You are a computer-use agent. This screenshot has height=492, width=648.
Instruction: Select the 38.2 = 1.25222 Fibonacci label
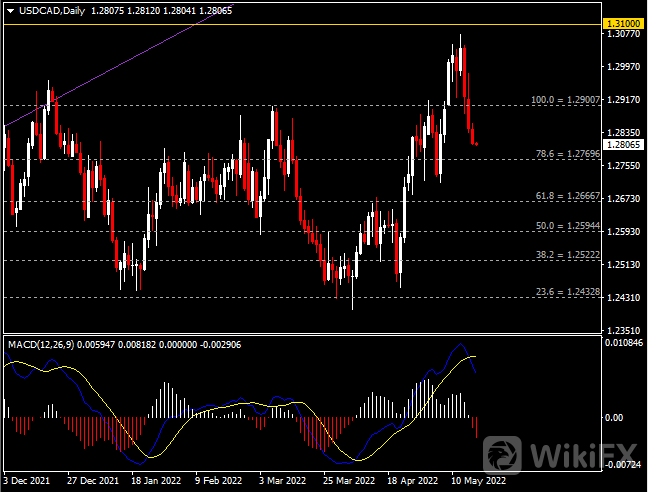[x=567, y=256]
